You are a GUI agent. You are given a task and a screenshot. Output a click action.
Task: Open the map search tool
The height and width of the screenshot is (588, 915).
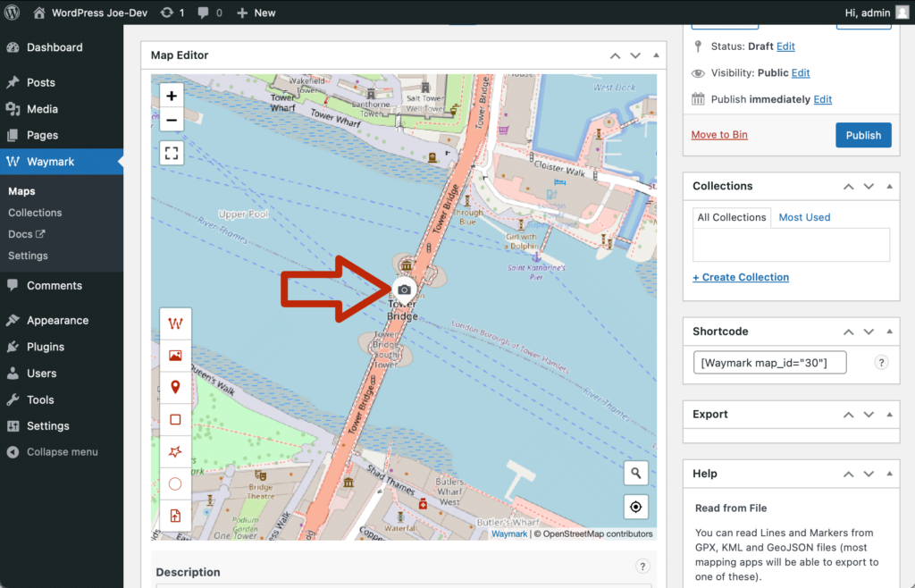click(x=635, y=474)
